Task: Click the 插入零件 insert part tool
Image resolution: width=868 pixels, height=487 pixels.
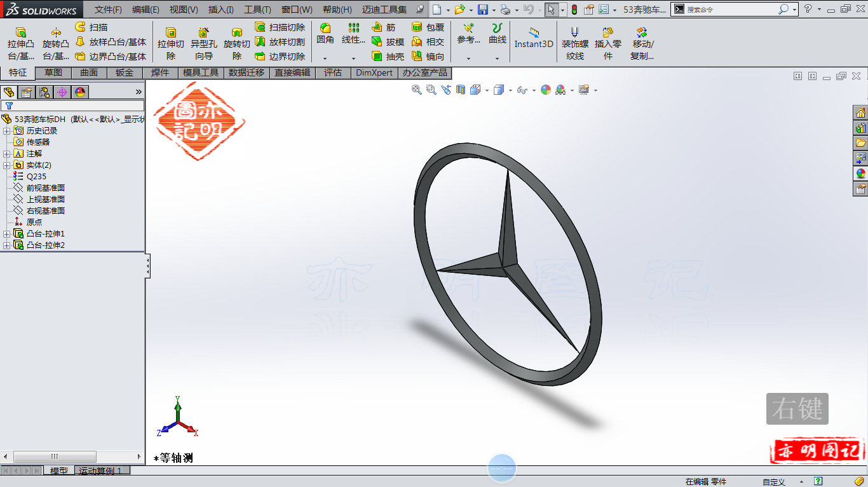Action: click(x=608, y=44)
